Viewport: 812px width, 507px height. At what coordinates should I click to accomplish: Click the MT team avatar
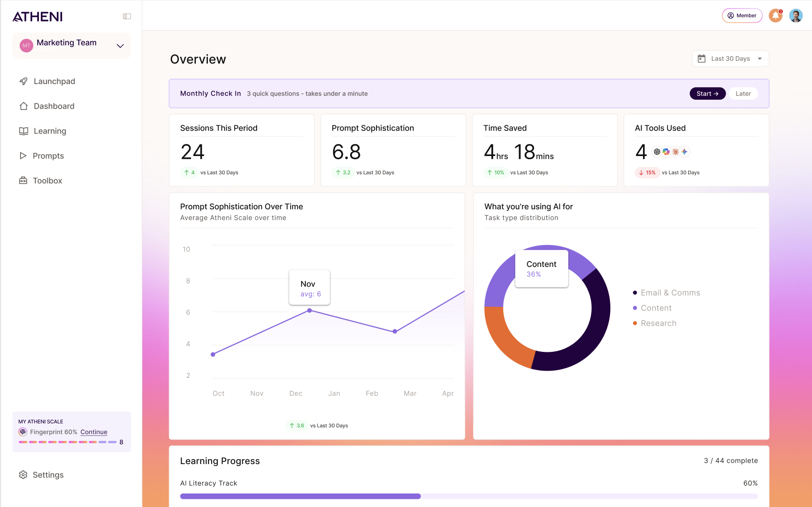26,46
